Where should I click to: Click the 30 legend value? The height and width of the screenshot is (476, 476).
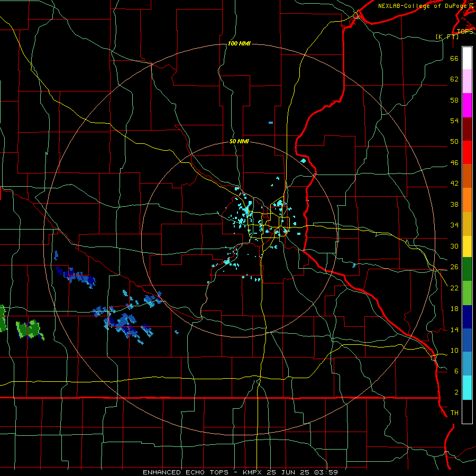point(454,246)
